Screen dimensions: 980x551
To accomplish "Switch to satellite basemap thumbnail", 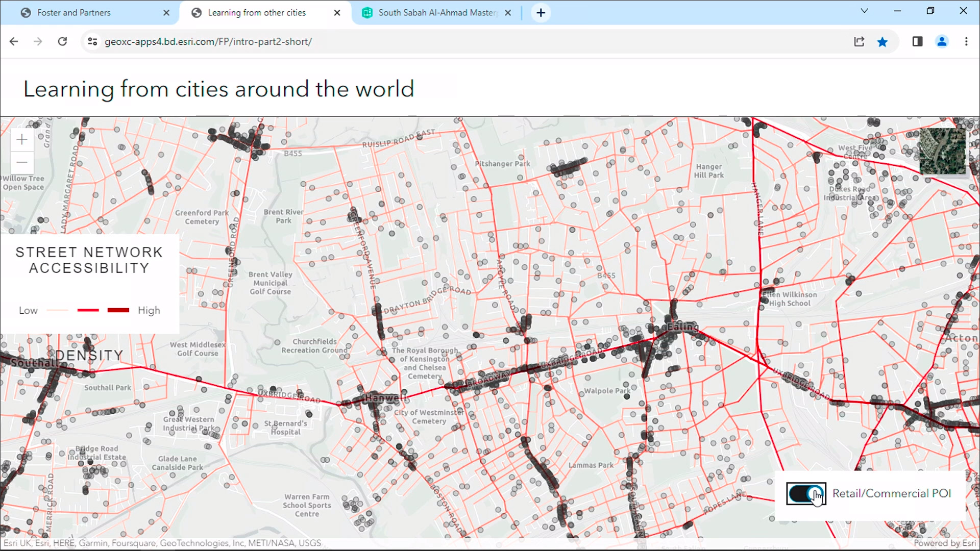I will (942, 151).
